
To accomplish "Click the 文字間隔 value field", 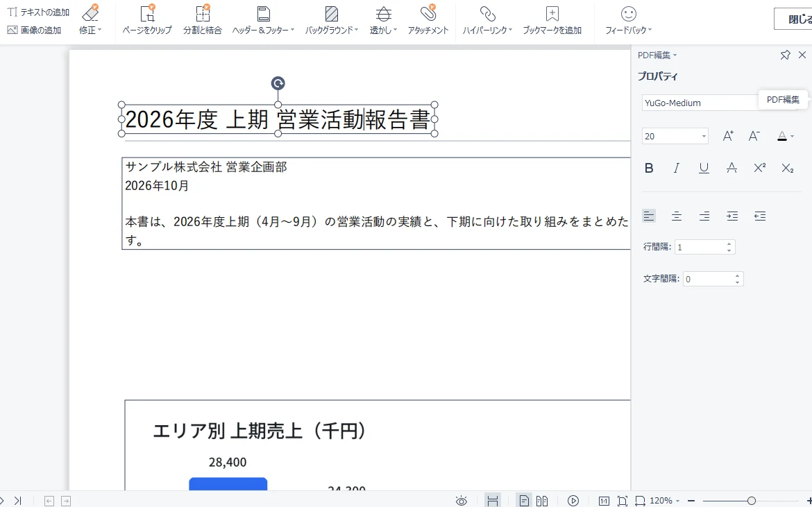I will [x=707, y=279].
